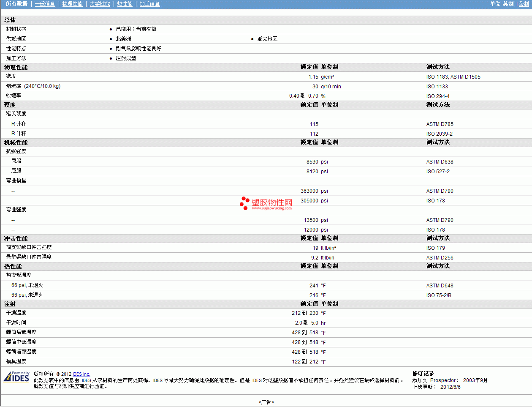Click the Powered by IDES logo
The image size is (532, 407).
point(17,377)
